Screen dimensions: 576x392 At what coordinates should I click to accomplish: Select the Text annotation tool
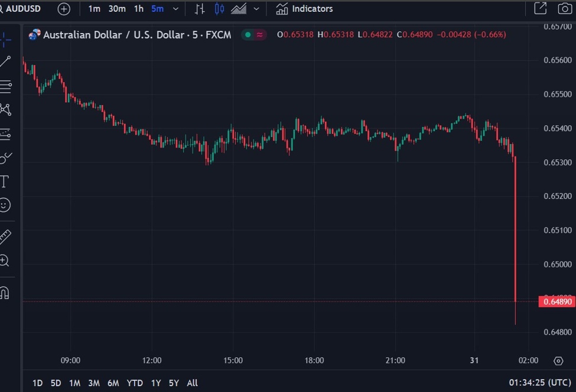coord(6,182)
